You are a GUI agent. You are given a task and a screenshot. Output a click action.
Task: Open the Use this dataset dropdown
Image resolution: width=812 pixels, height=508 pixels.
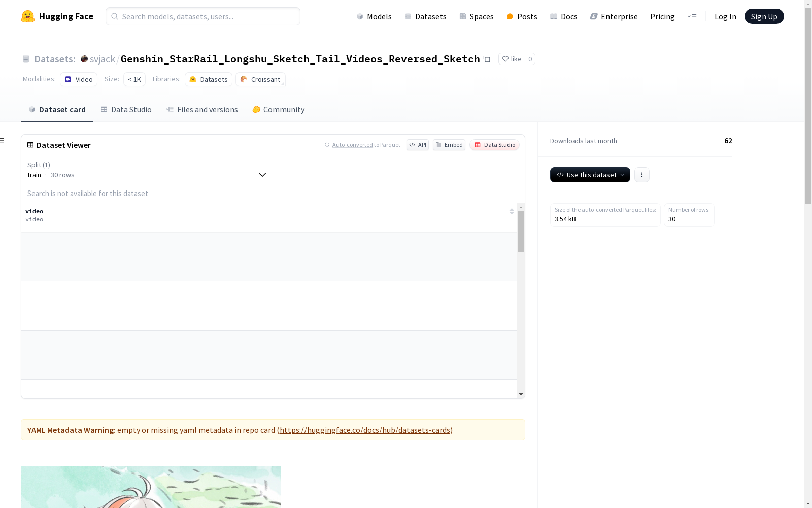pos(590,175)
